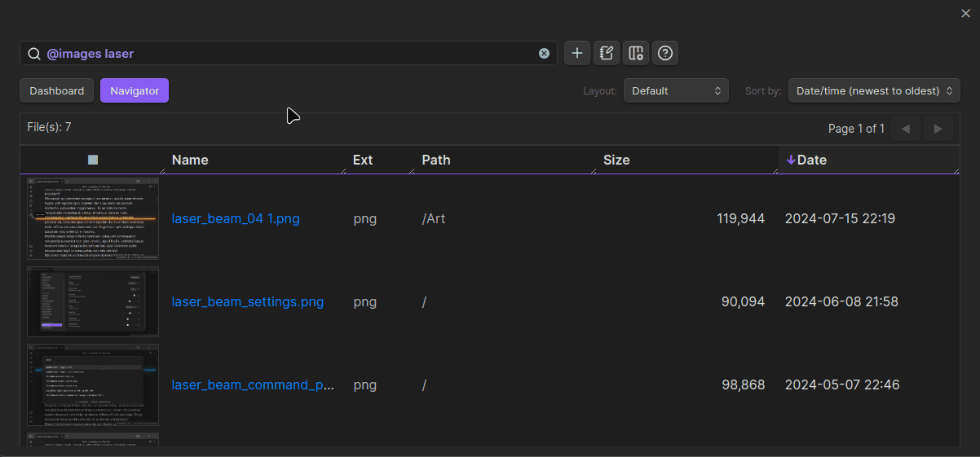Click the search magnifier icon

pos(34,54)
